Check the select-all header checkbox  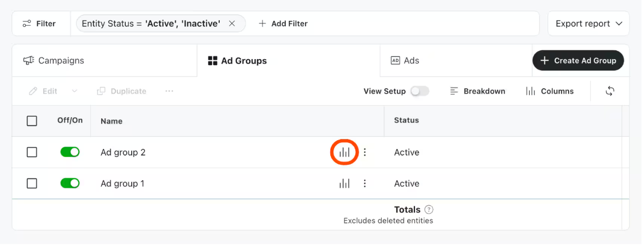[32, 121]
